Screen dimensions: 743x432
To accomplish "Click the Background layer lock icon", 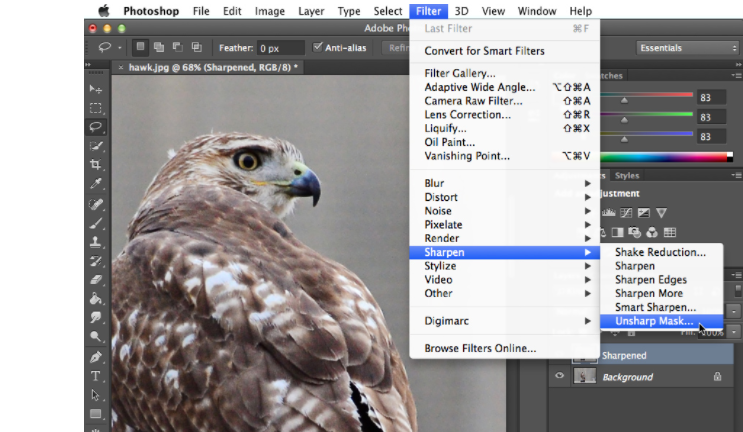I will pyautogui.click(x=717, y=377).
